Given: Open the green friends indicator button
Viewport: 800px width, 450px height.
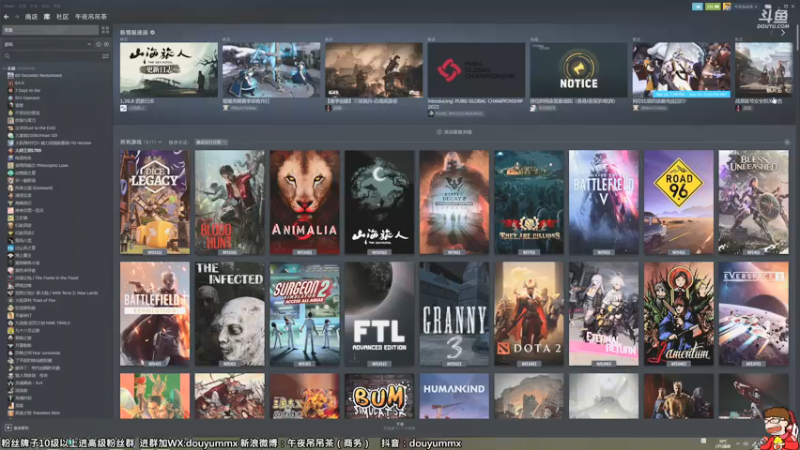Looking at the screenshot, I should click(712, 7).
